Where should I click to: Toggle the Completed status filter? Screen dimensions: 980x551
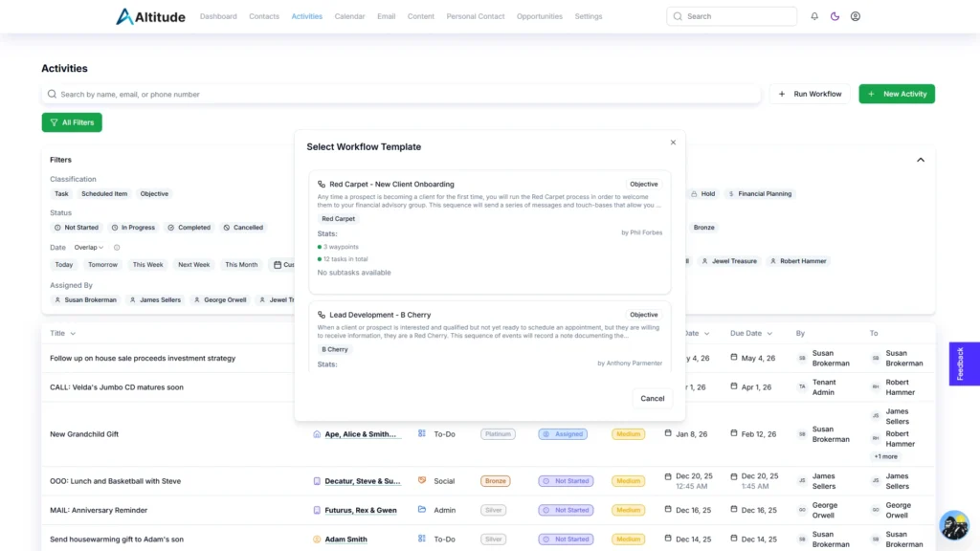pyautogui.click(x=189, y=228)
